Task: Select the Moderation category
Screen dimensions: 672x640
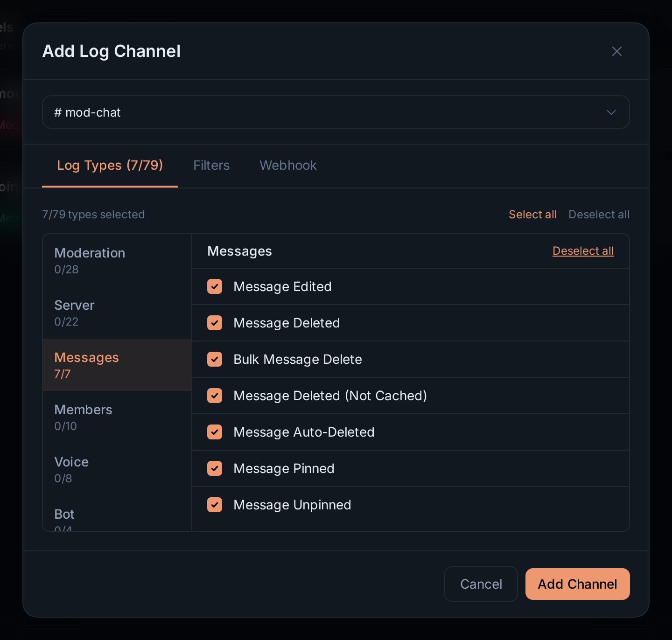Action: 117,260
